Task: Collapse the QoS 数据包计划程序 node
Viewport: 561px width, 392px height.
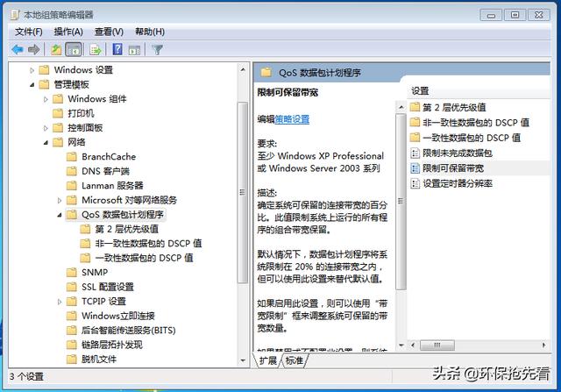Action: click(x=60, y=214)
